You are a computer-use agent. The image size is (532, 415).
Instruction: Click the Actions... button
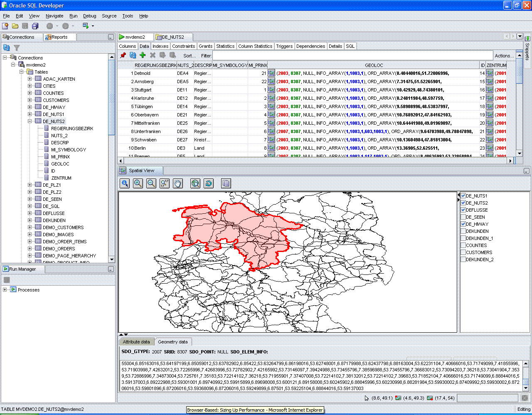pos(504,56)
